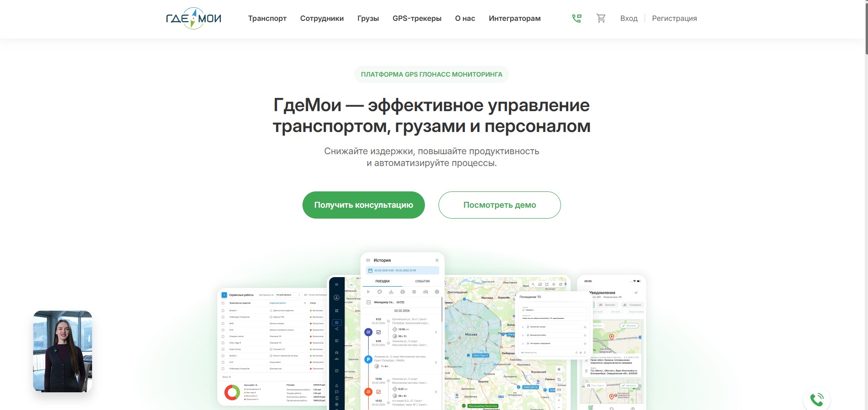
Task: Click the download icon in История toolbar
Action: (x=391, y=292)
